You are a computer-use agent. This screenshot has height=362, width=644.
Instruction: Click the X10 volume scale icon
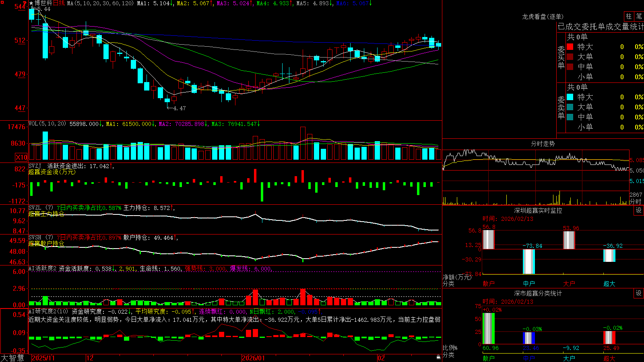coord(21,157)
